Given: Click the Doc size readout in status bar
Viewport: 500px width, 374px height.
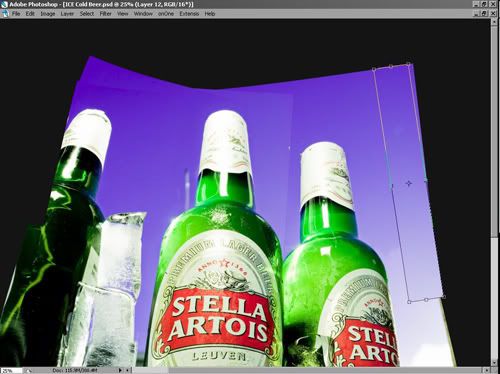Looking at the screenshot, I should pos(75,371).
